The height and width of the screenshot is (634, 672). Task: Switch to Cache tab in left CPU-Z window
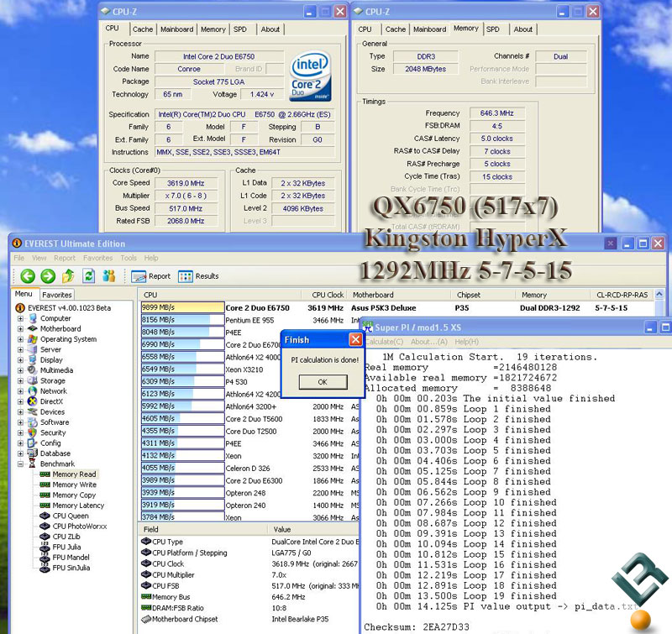coord(143,29)
